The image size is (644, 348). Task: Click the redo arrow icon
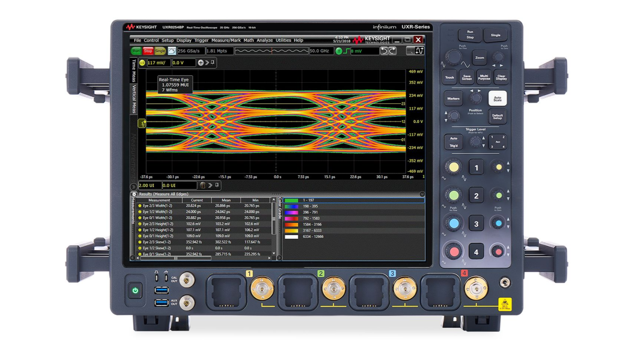392,51
